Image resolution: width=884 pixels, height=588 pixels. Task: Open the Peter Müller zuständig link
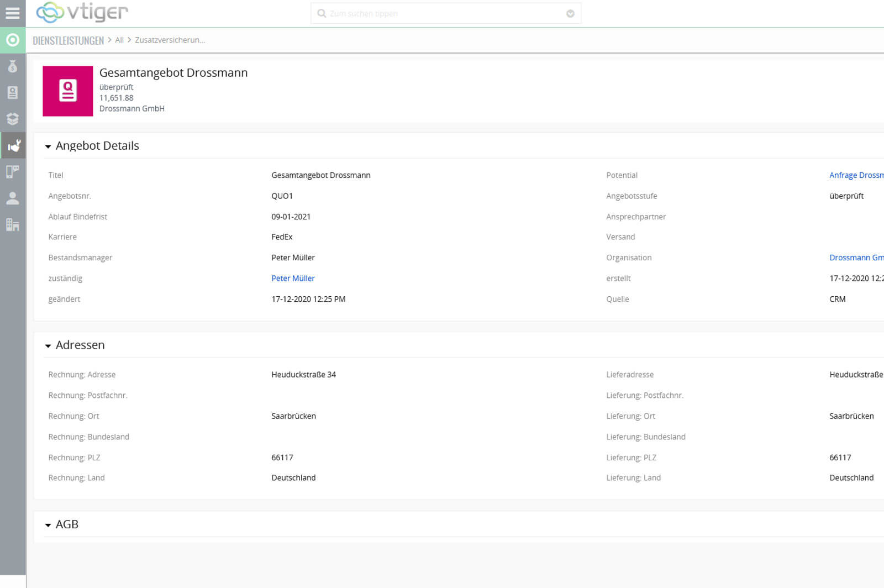coord(293,279)
